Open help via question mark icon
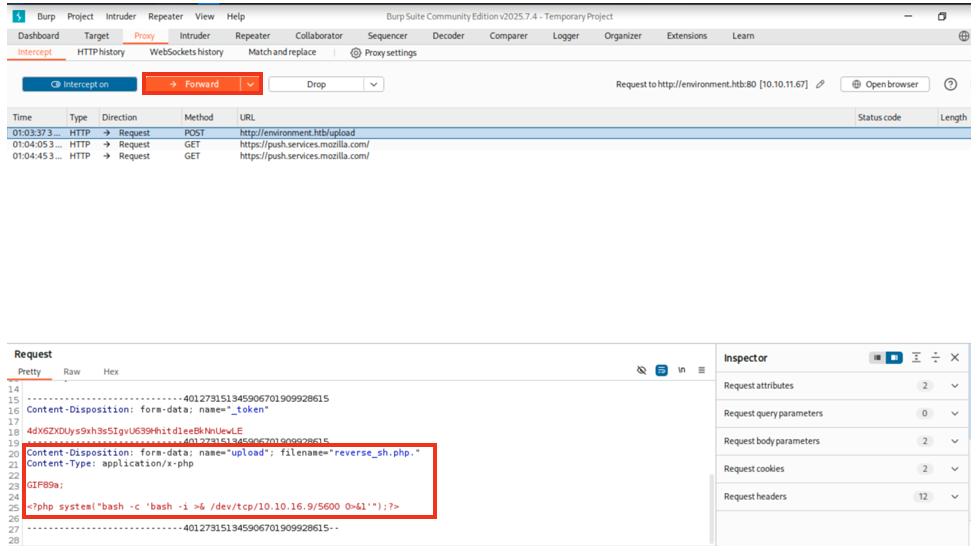This screenshot has height=553, width=977. point(950,84)
